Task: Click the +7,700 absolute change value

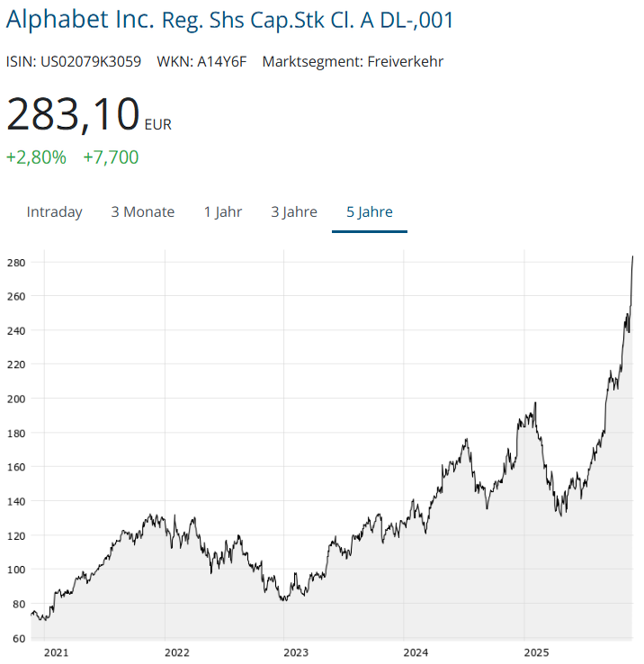Action: coord(111,157)
